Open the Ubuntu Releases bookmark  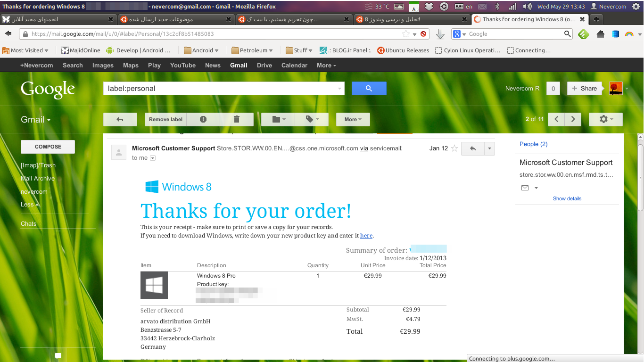[403, 50]
